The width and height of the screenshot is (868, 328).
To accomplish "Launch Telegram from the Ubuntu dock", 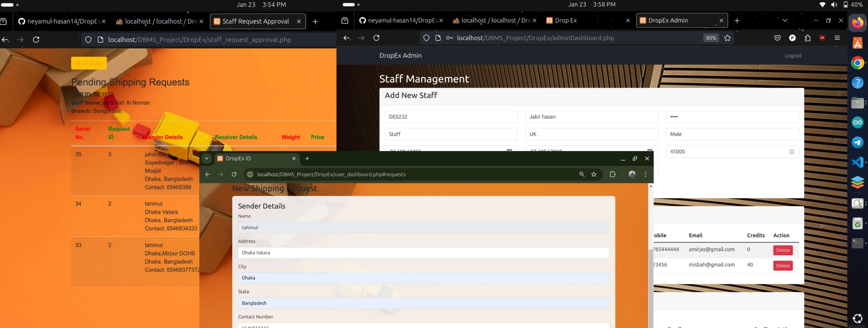I will (x=858, y=142).
